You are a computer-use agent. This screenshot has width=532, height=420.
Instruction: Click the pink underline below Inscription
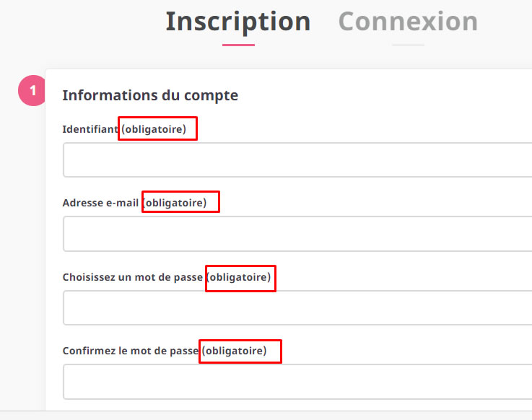[x=238, y=45]
